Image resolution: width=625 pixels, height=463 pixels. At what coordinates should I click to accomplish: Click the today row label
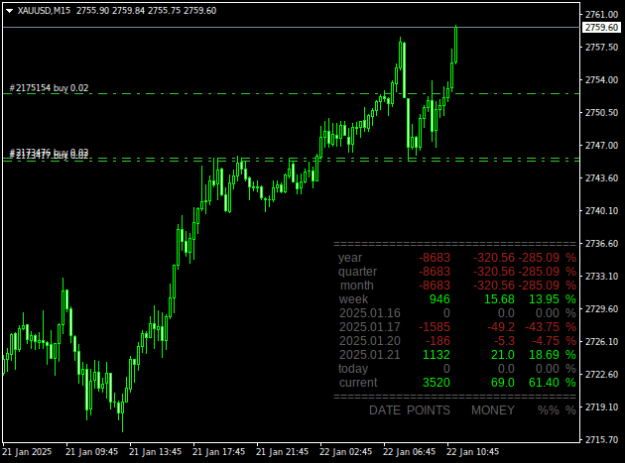[x=353, y=369]
